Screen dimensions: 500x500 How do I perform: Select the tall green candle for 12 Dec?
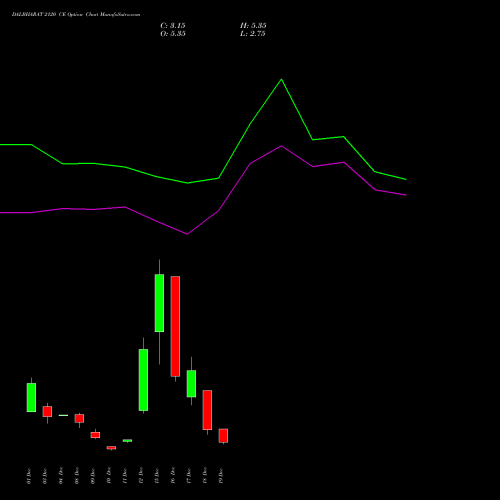[143, 380]
